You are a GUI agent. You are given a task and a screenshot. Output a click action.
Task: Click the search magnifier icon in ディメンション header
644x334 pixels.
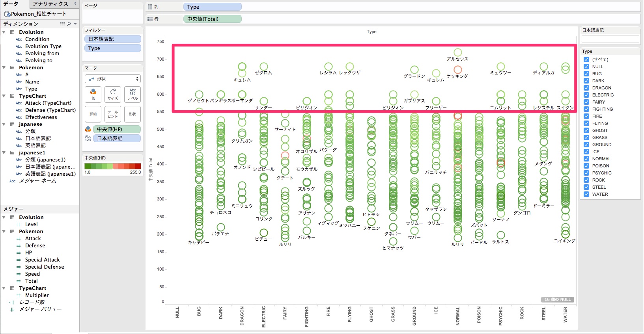coord(69,24)
